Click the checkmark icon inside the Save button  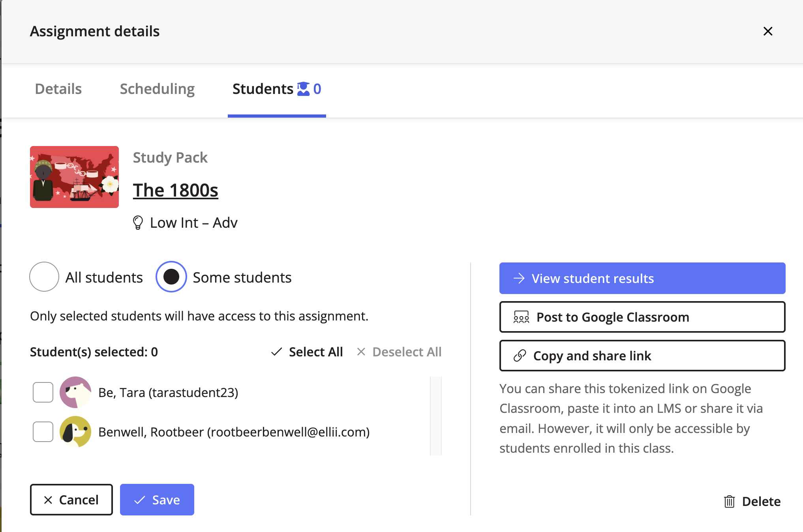139,500
